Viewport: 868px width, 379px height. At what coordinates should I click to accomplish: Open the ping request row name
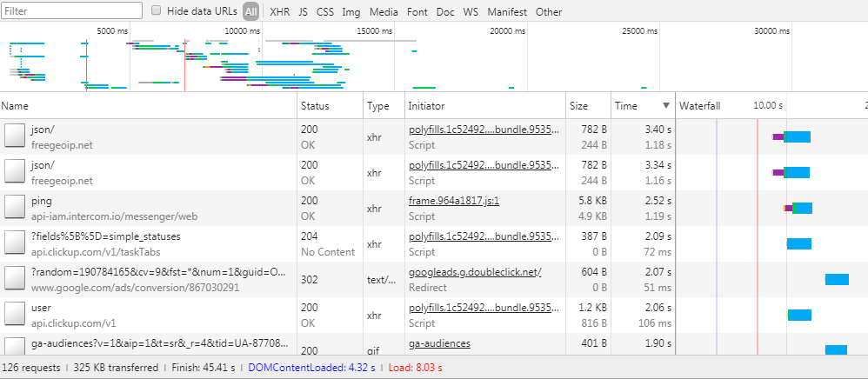pos(42,201)
